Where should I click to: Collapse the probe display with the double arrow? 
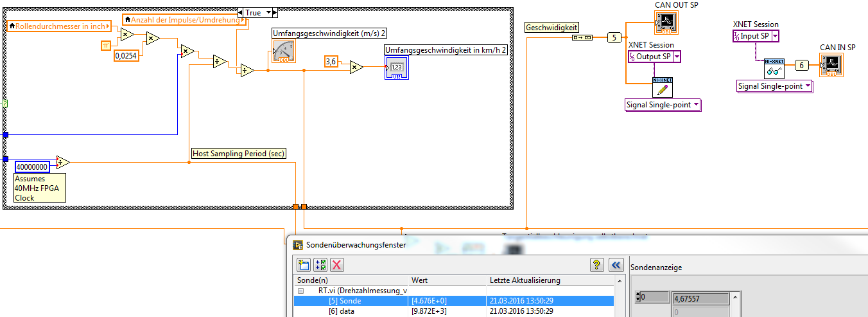(616, 264)
